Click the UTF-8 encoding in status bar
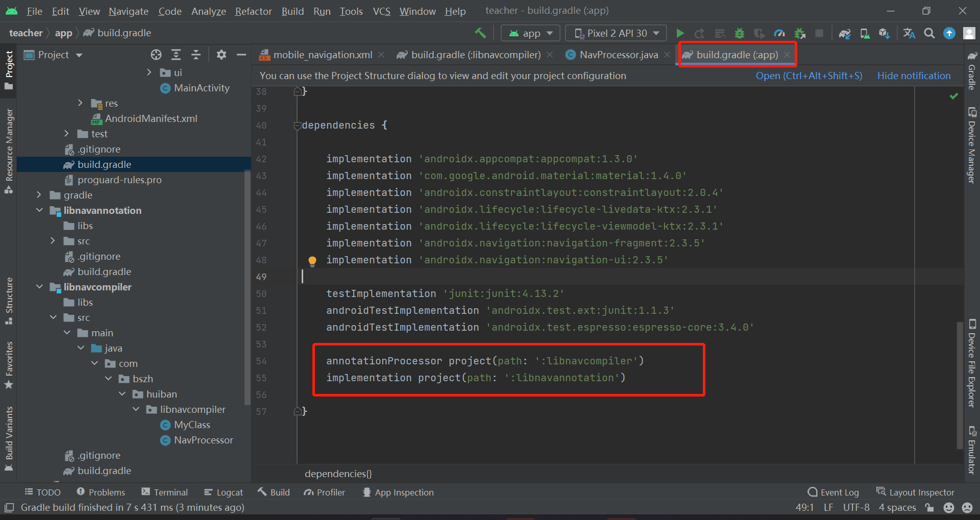Screen dimensions: 980x520 [856, 507]
